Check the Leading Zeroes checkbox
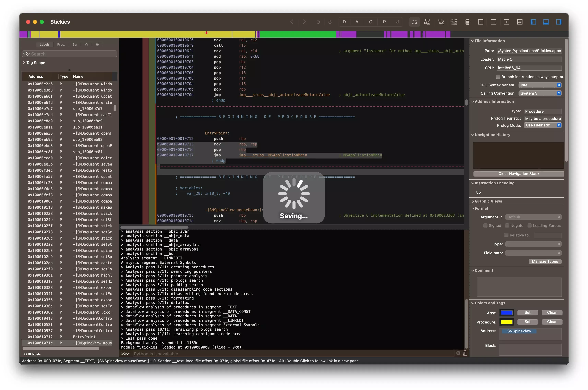The width and height of the screenshot is (588, 390). pyautogui.click(x=530, y=226)
